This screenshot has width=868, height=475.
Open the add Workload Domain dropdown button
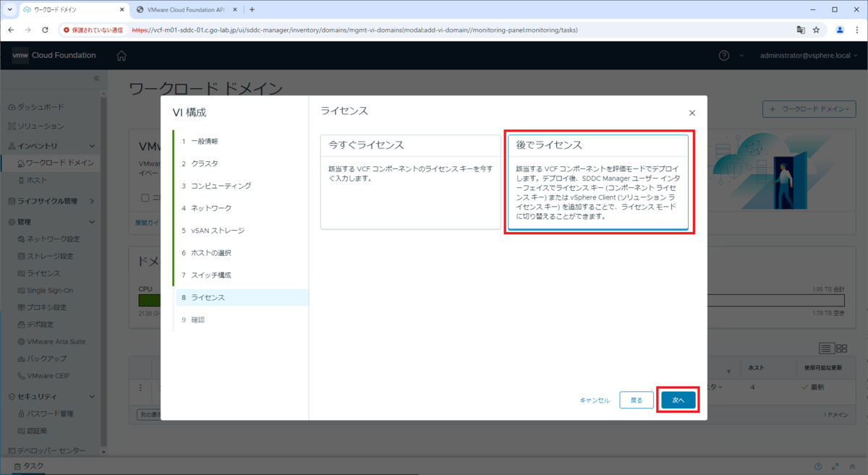pyautogui.click(x=809, y=109)
